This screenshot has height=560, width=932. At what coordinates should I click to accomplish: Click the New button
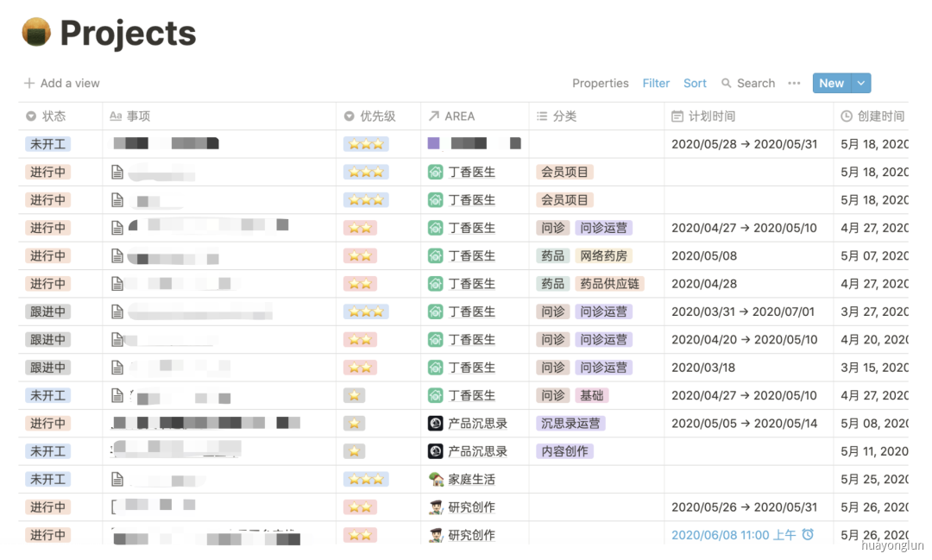(x=832, y=83)
